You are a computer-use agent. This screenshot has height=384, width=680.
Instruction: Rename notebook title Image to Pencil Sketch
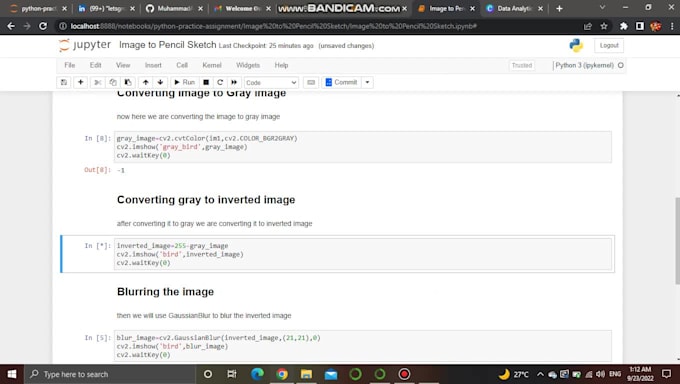pos(167,45)
